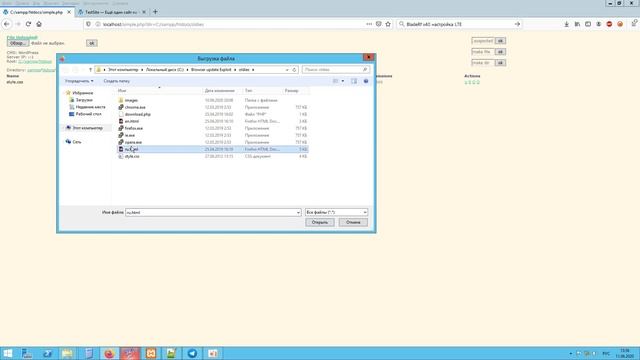Click the red adblock extension icon
This screenshot has width=640, height=360.
[x=609, y=24]
